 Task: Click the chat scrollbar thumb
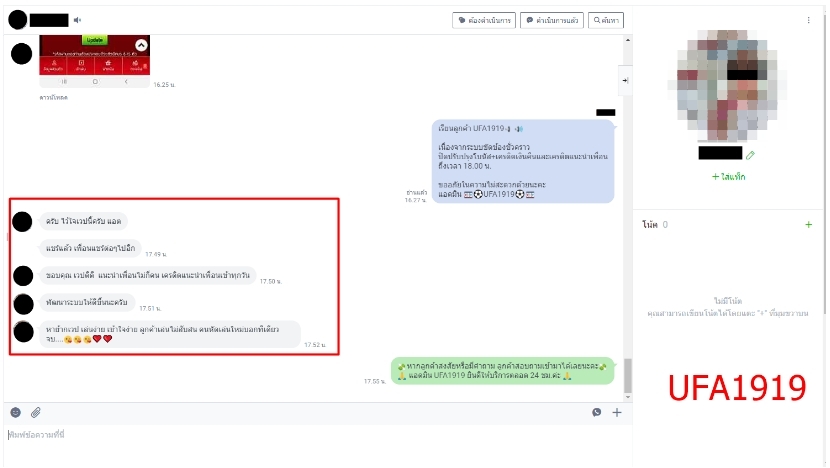pyautogui.click(x=628, y=375)
